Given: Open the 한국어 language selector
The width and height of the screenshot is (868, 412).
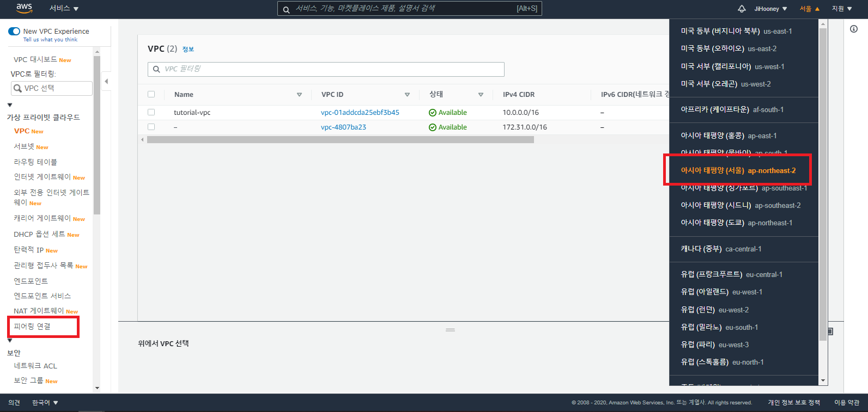Looking at the screenshot, I should (45, 403).
